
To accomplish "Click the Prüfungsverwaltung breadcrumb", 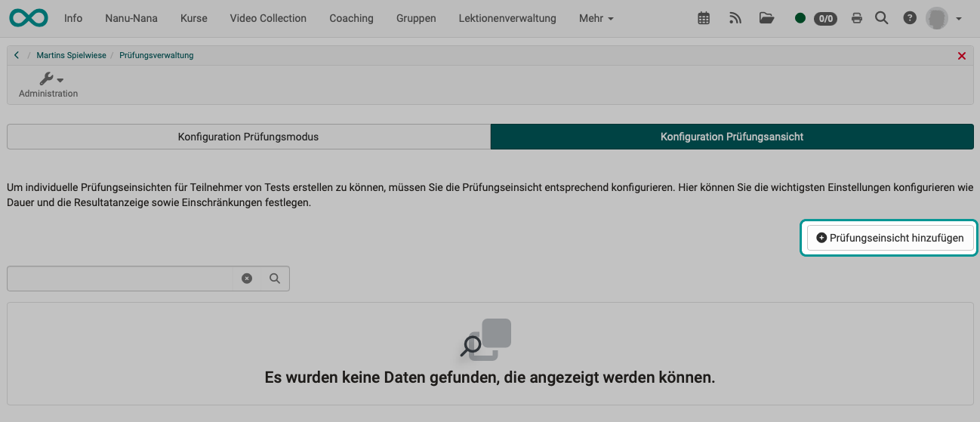I will click(x=156, y=55).
